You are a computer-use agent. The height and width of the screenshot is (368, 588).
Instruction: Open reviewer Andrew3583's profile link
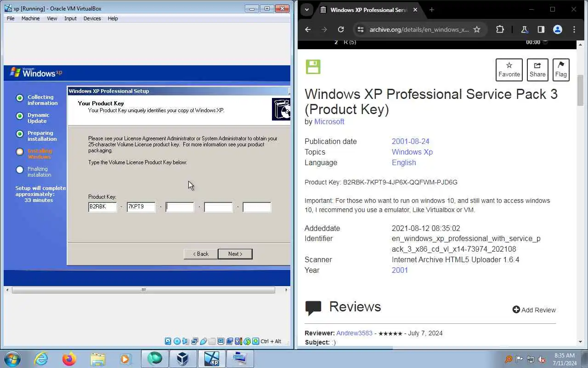[354, 333]
